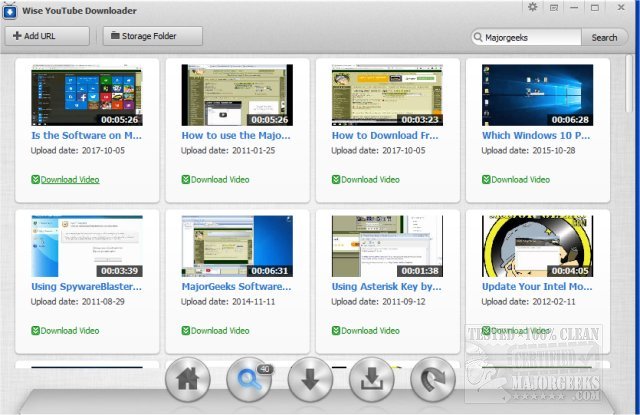Open the feedback menu icon in title bar
The width and height of the screenshot is (640, 415).
click(x=553, y=8)
